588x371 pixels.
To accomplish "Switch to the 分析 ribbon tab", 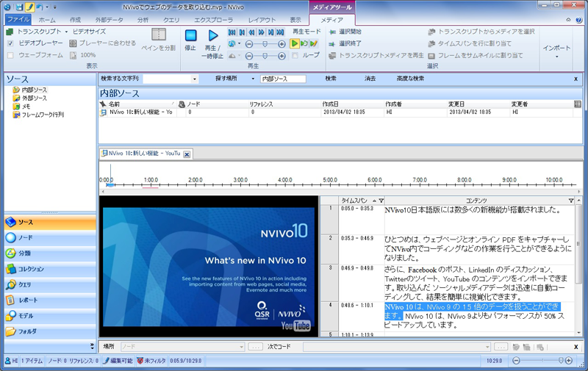I will pyautogui.click(x=143, y=20).
